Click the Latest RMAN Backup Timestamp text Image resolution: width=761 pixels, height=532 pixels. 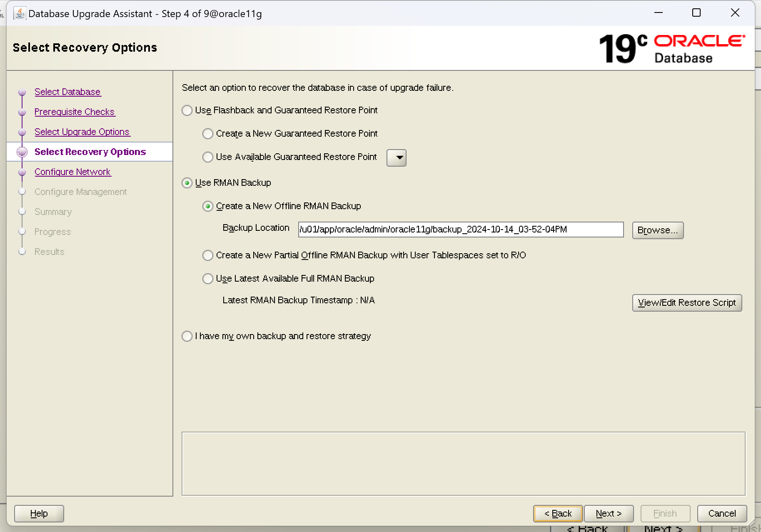click(x=299, y=300)
